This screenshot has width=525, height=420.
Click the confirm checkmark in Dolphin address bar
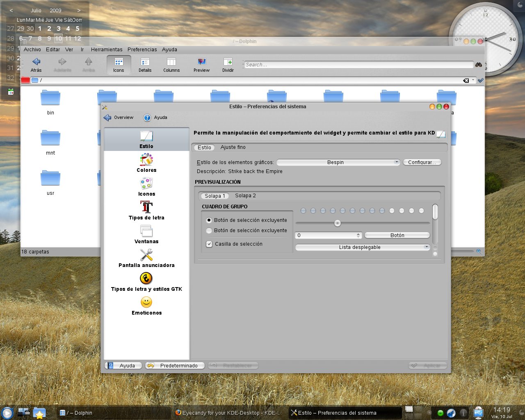[480, 80]
